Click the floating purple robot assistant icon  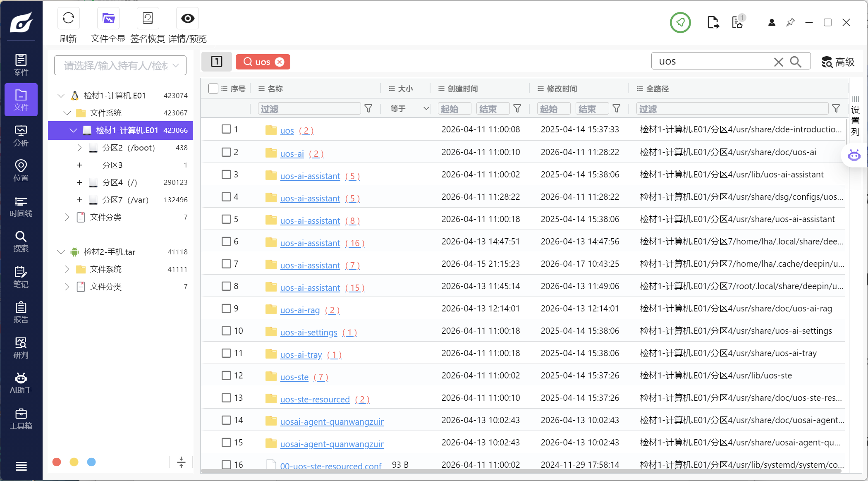point(854,156)
